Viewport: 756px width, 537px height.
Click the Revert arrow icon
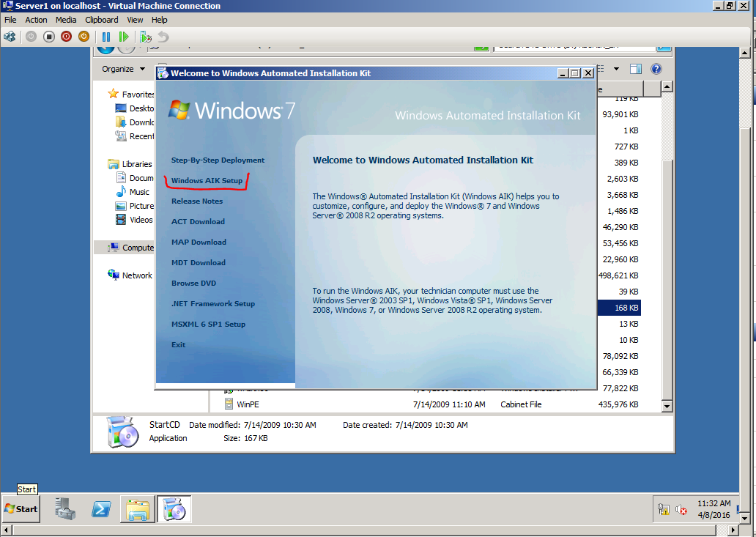[163, 37]
